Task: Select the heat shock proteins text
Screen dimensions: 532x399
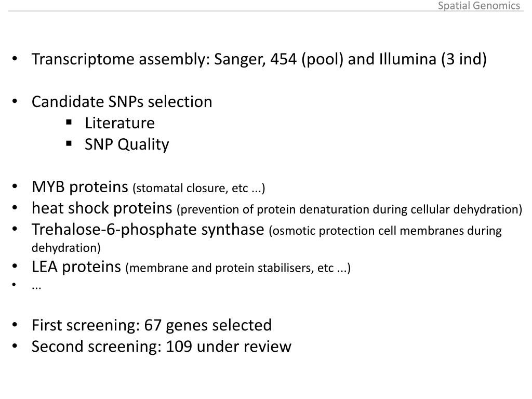Action: [x=102, y=208]
